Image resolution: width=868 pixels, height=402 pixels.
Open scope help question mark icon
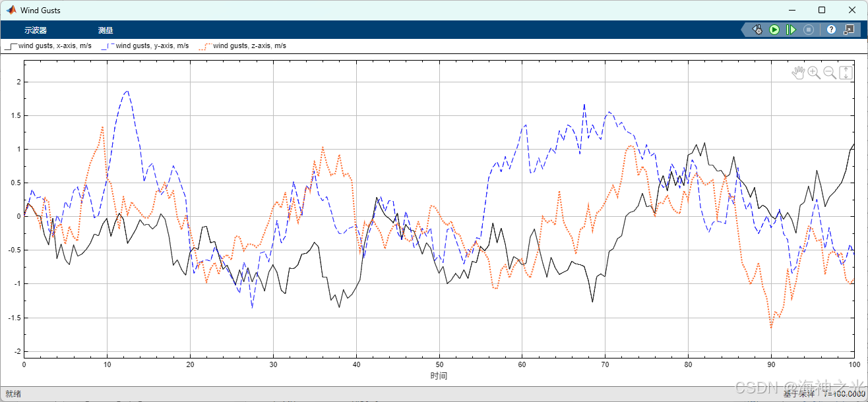831,30
